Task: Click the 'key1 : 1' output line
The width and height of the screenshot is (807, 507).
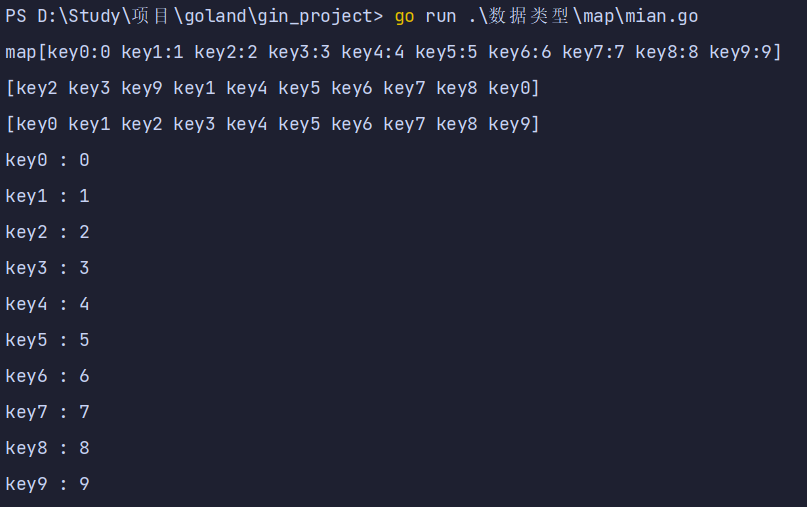Action: coord(47,196)
